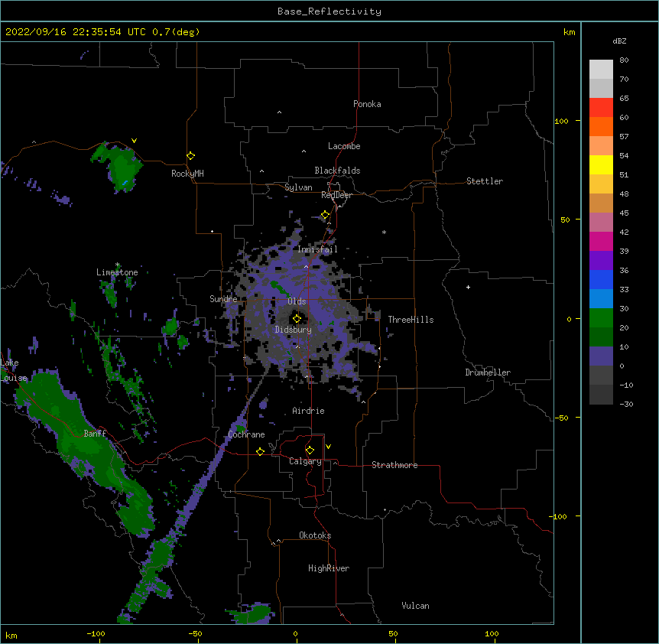Choose the orange 57-60 dBZ legend swatch
This screenshot has height=644, width=659.
point(601,126)
